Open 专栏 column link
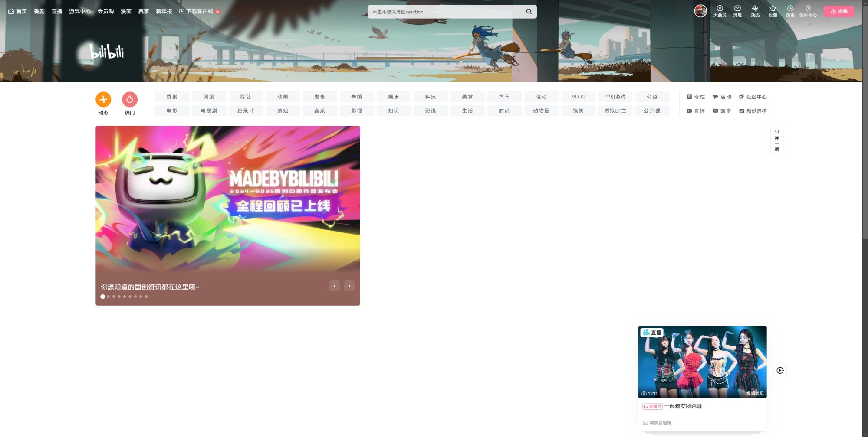Screen dimensions: 868x437 pyautogui.click(x=696, y=97)
